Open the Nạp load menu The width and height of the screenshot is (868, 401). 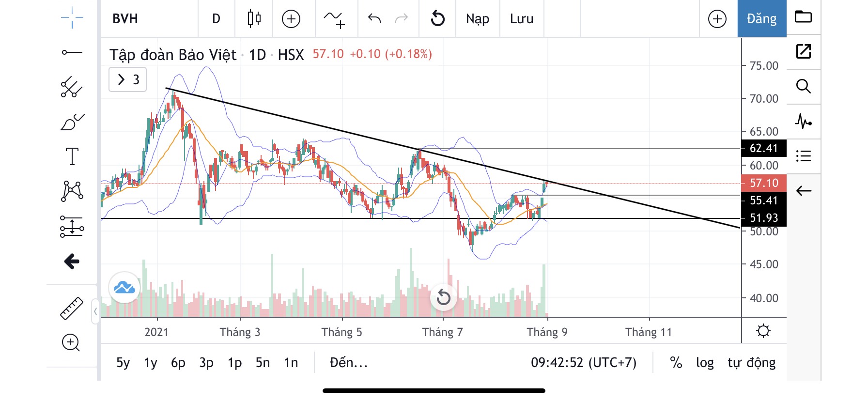tap(477, 19)
